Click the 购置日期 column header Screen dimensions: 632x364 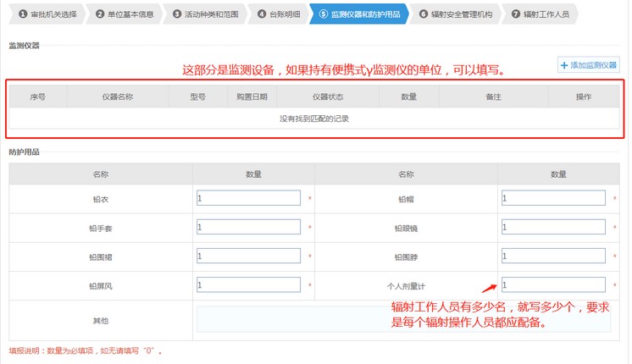252,97
